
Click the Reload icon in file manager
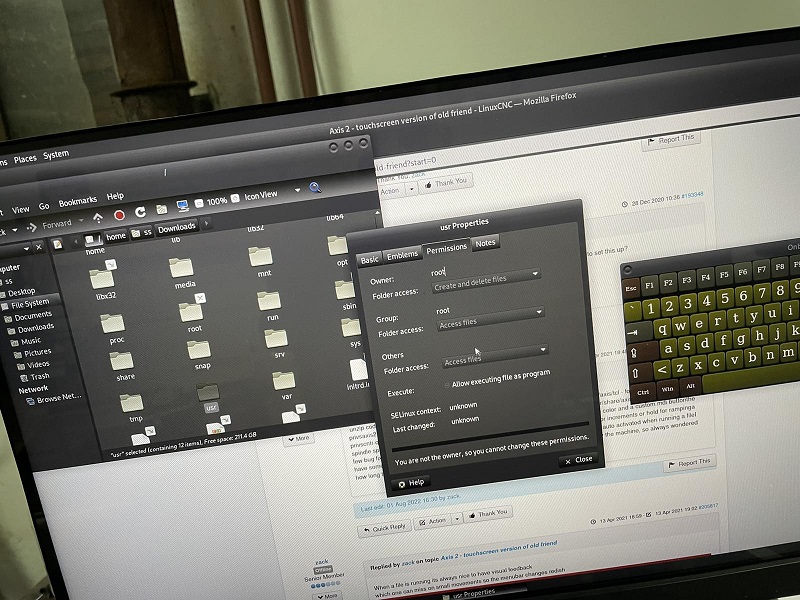pyautogui.click(x=140, y=212)
